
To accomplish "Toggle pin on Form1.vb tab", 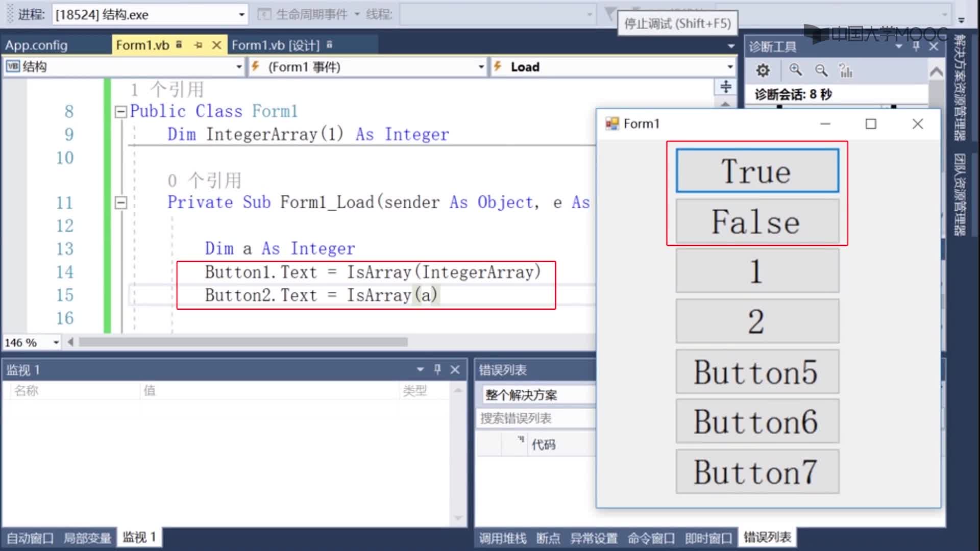I will click(198, 45).
